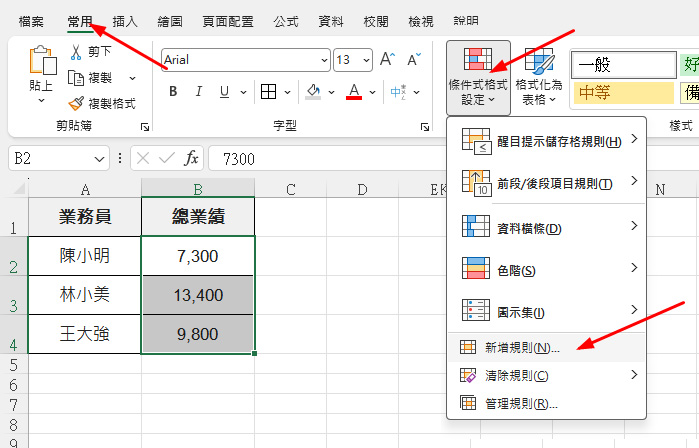699x448 pixels.
Task: Select column A header
Action: 85,189
